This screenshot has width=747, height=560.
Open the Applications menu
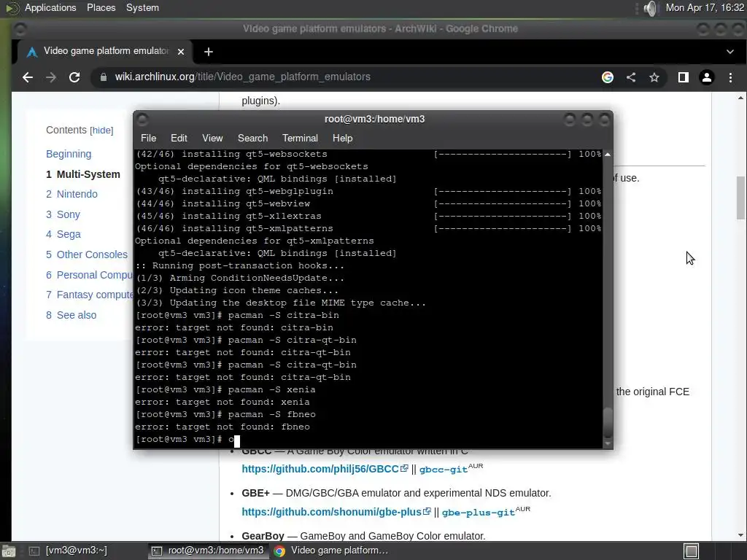(x=50, y=8)
